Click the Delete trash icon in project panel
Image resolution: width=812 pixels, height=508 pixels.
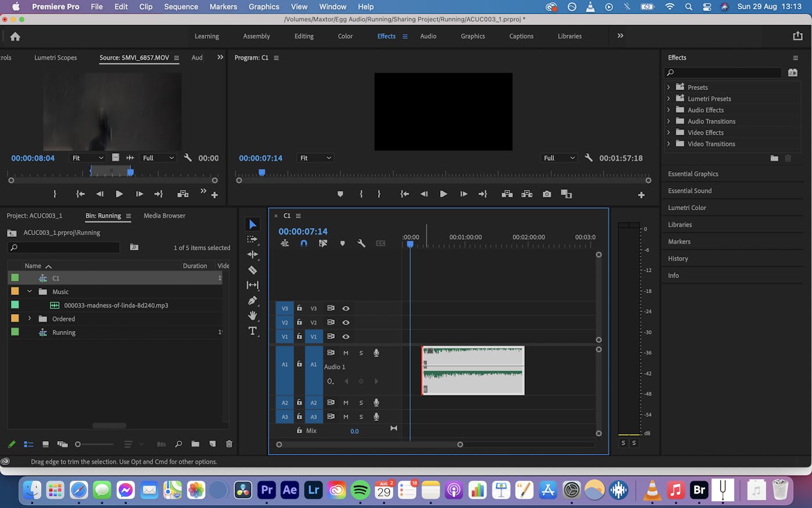pyautogui.click(x=229, y=444)
